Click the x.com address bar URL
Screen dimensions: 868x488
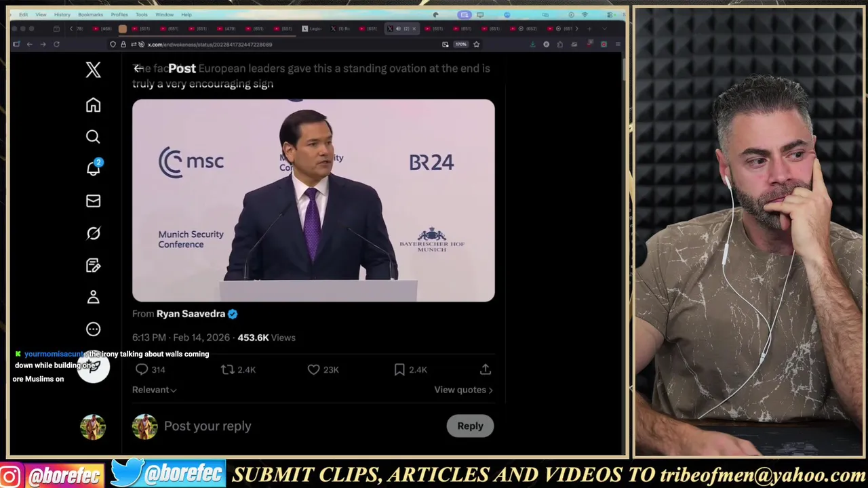tap(210, 44)
